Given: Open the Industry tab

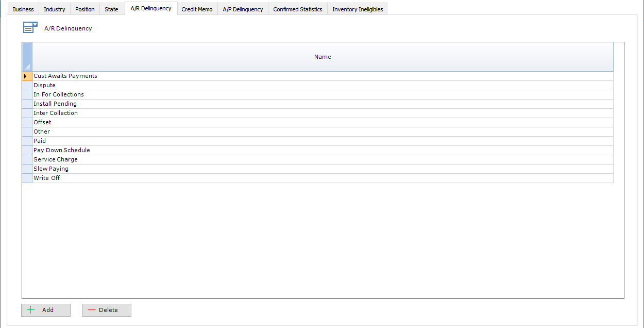Looking at the screenshot, I should click(x=54, y=9).
